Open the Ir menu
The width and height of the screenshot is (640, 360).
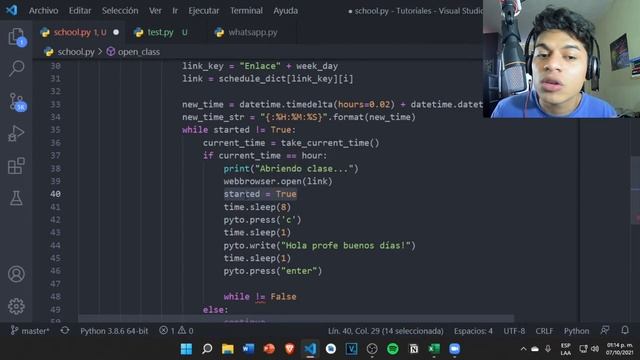[175, 11]
